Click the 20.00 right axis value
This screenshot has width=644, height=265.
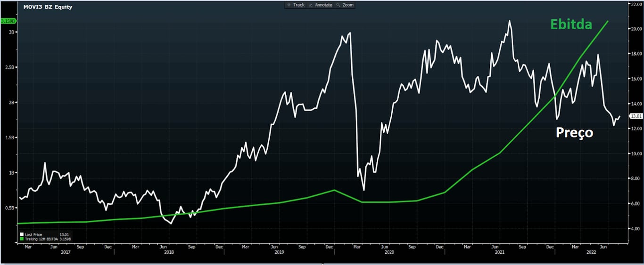coord(636,29)
